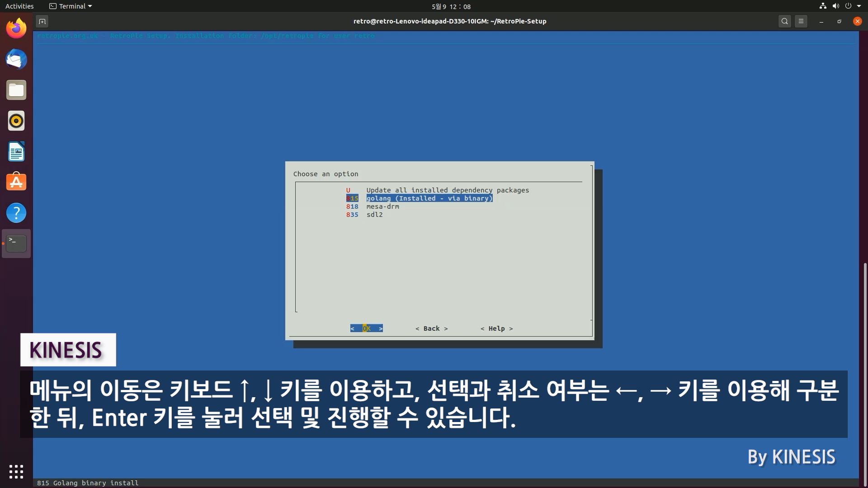Viewport: 868px width, 488px height.
Task: Launch Rhythmbox music player
Action: coord(16,121)
